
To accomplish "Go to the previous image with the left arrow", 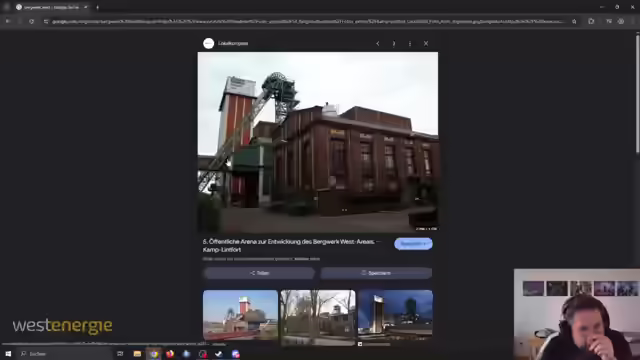I will tap(378, 43).
